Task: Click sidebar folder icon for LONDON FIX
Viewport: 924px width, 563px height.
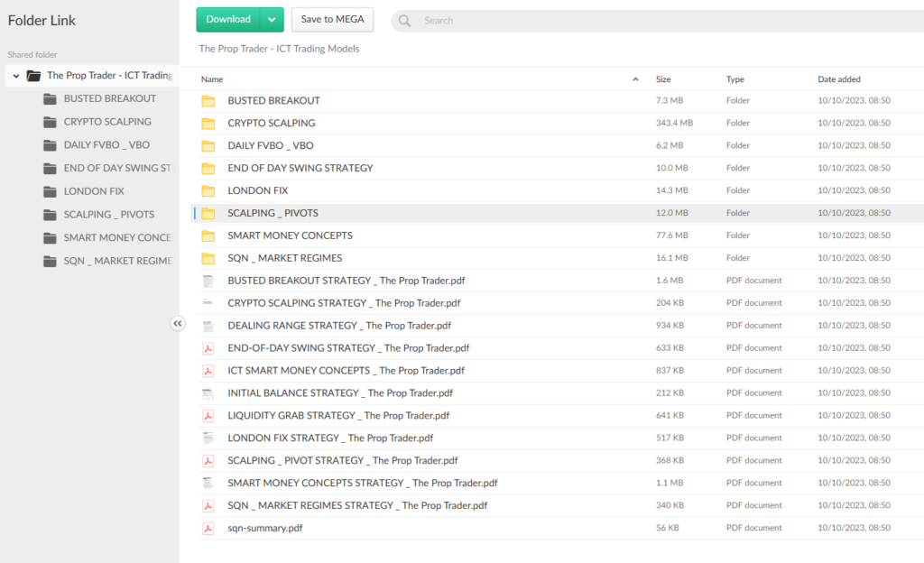Action: tap(51, 191)
